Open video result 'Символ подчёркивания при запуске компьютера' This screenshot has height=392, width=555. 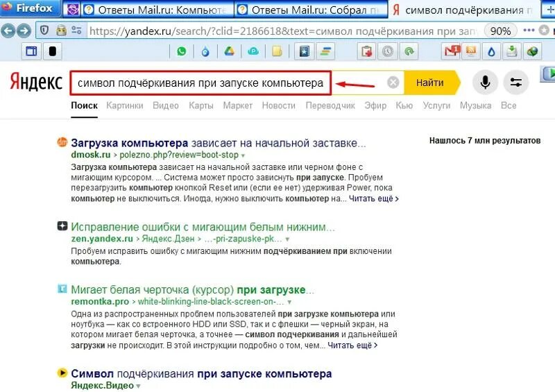pyautogui.click(x=201, y=373)
